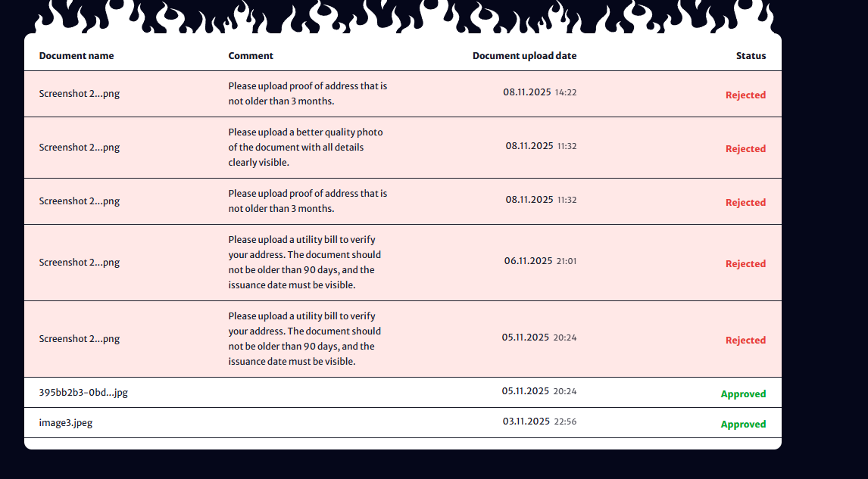This screenshot has height=479, width=868.
Task: Click Rejected status of 06.11.2025 21:01 upload
Action: tap(745, 264)
